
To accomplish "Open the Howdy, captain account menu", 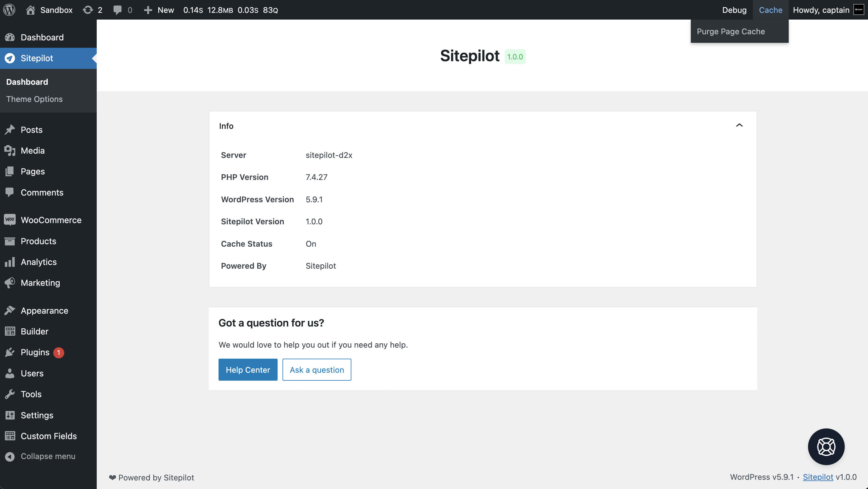I will point(828,10).
